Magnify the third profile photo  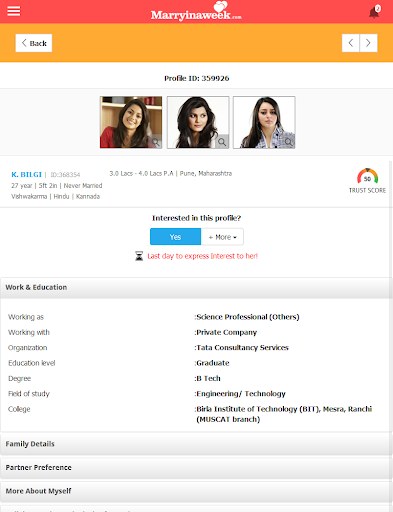(x=289, y=142)
